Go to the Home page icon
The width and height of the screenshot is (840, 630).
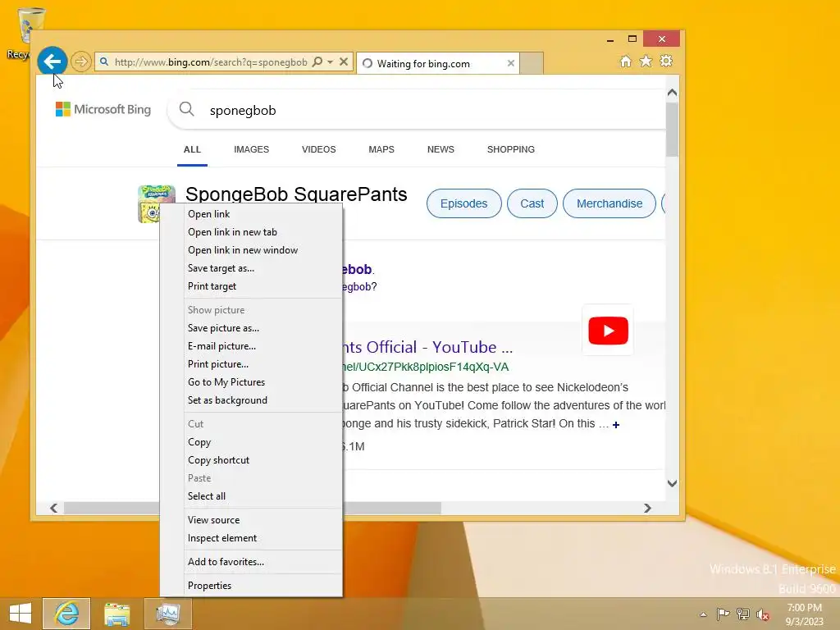(625, 61)
